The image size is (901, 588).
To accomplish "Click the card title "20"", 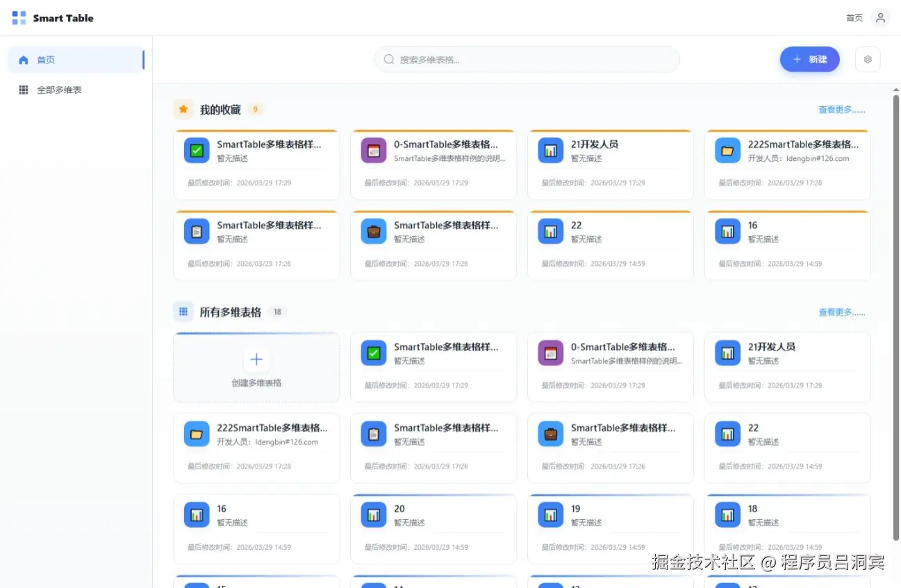I will pyautogui.click(x=399, y=509).
